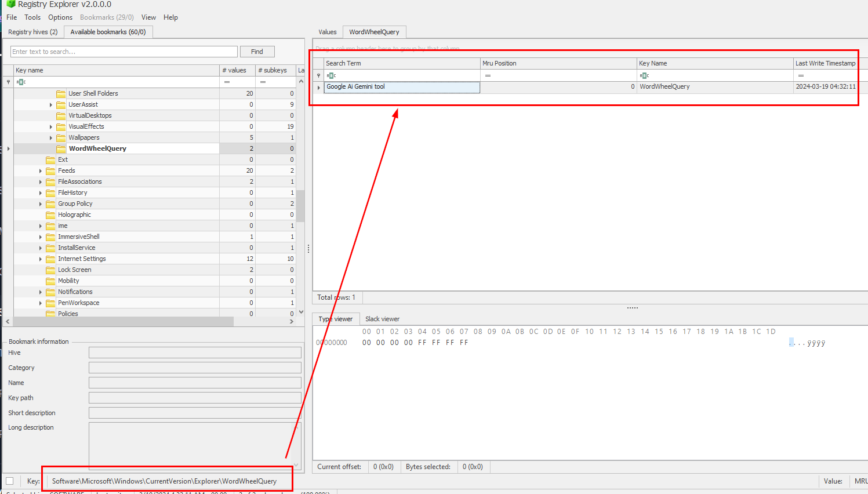Click the tree's horizontal scrollbar thumb
Viewport: 868px width, 494px height.
123,321
